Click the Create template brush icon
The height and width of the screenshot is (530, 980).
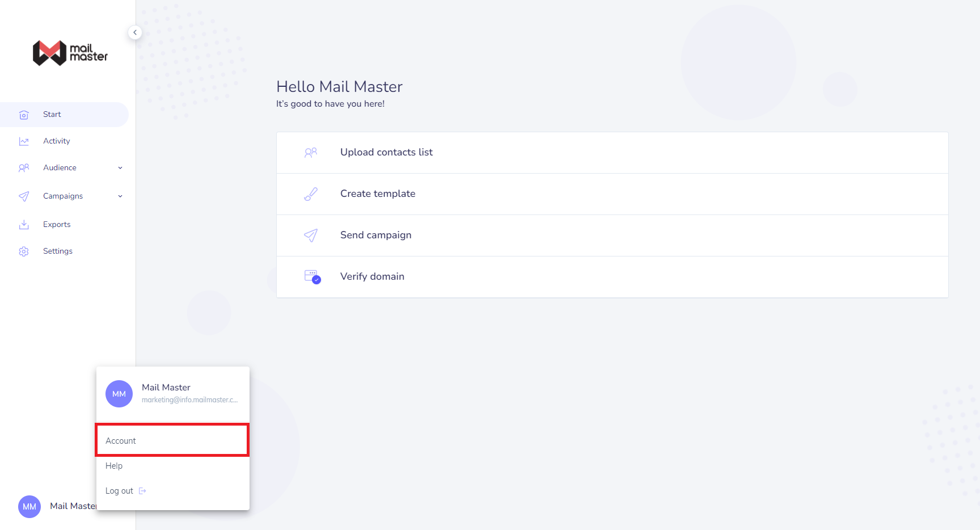tap(311, 194)
